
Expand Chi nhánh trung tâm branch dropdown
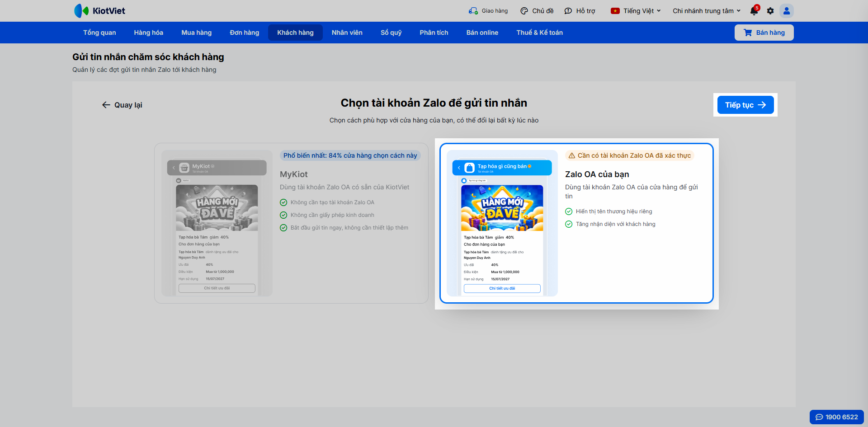[707, 11]
